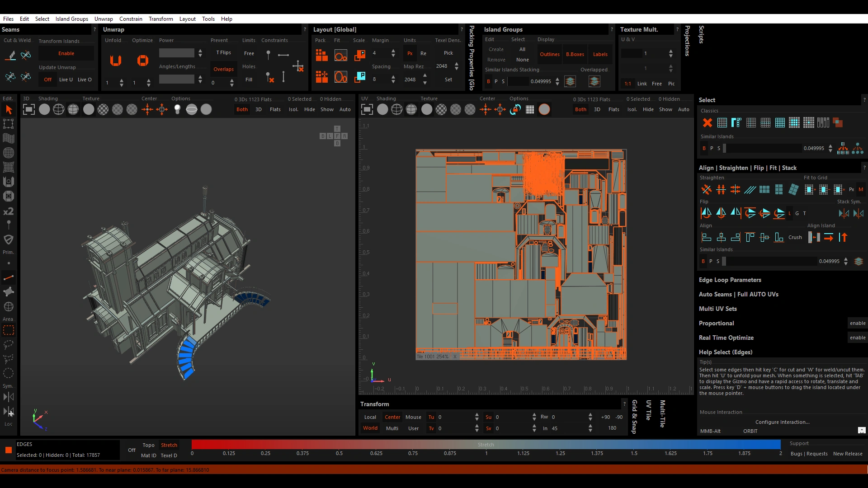Click the New Release link

(848, 454)
